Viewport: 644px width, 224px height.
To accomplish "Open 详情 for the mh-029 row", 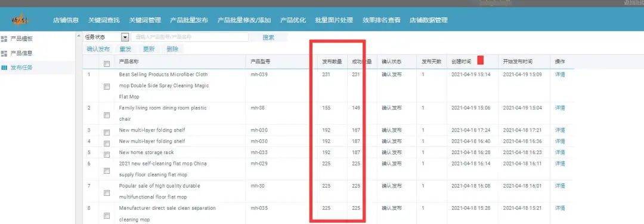I will 560,164.
